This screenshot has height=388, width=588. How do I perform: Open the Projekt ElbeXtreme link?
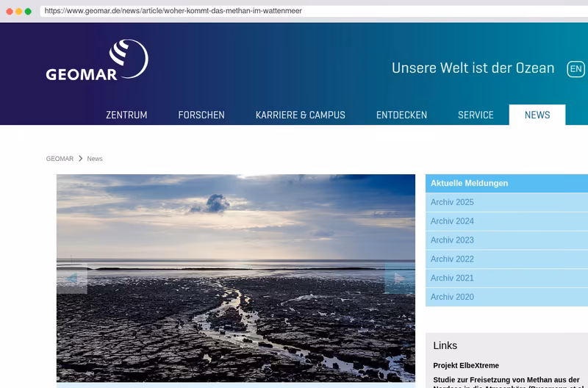466,365
